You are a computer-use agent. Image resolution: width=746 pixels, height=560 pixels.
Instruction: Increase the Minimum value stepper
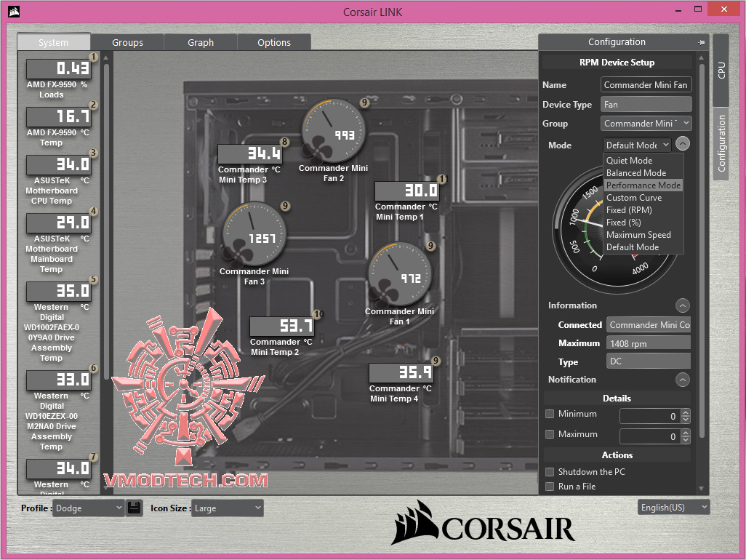(x=685, y=412)
